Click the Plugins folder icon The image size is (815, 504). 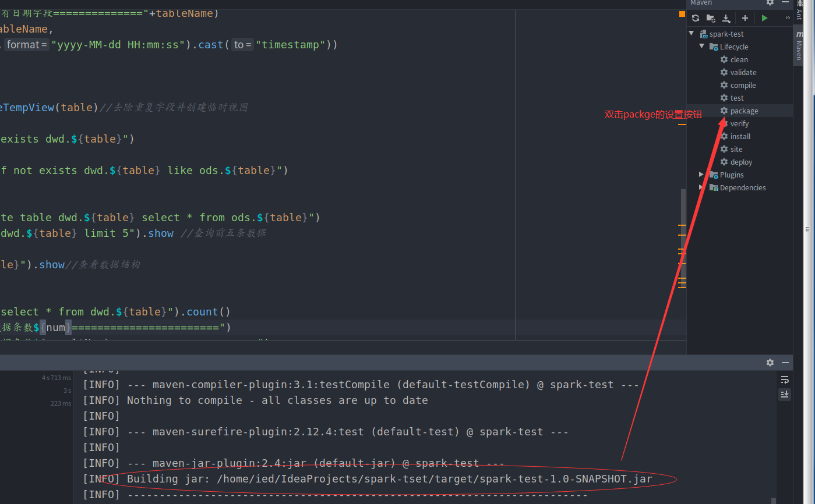714,175
